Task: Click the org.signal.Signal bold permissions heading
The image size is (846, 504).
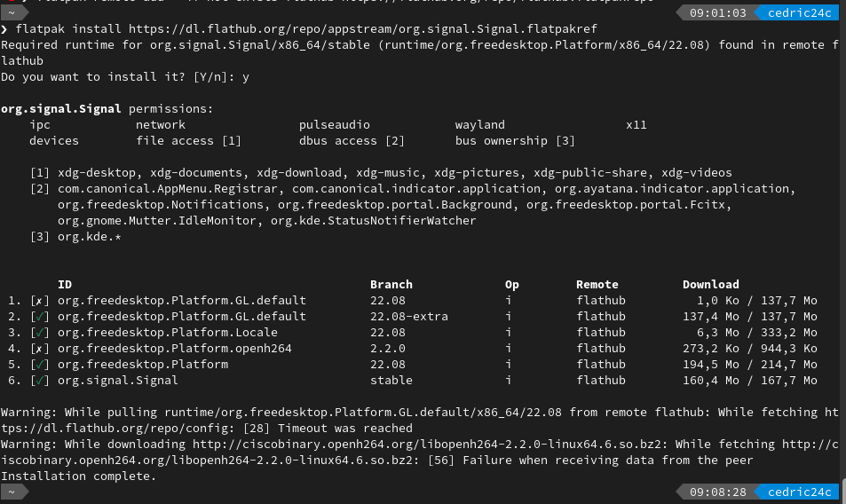Action: pos(61,109)
